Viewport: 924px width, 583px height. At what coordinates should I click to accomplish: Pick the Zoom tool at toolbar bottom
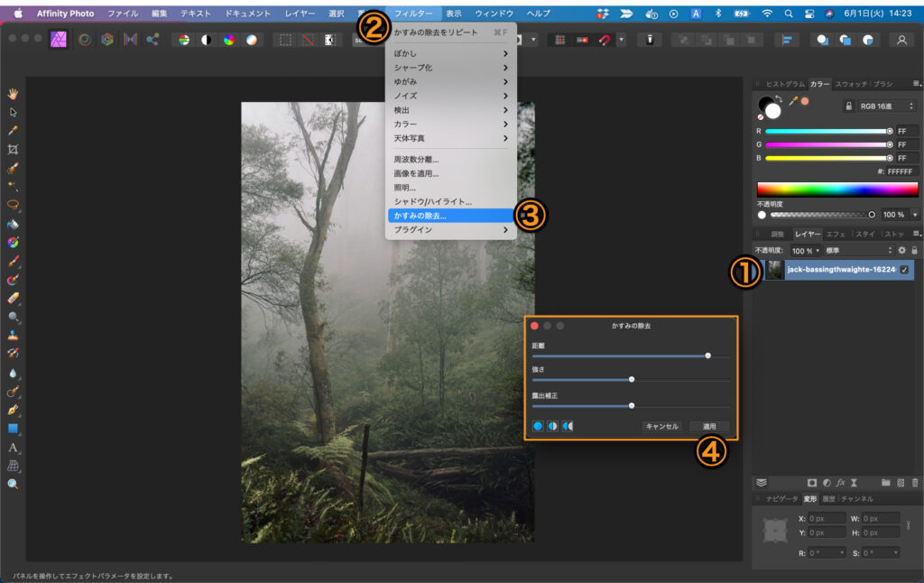pos(13,485)
